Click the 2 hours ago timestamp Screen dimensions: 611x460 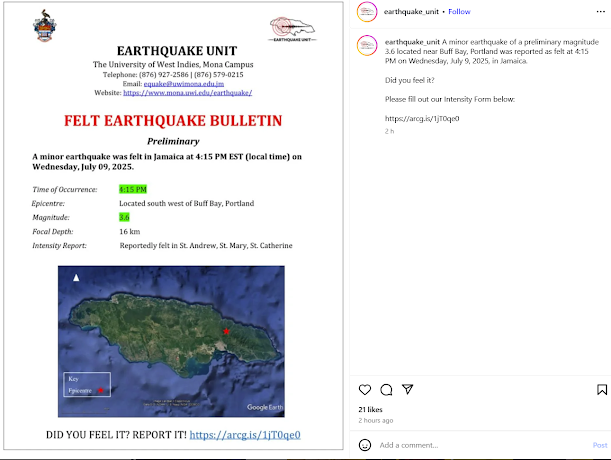(376, 420)
